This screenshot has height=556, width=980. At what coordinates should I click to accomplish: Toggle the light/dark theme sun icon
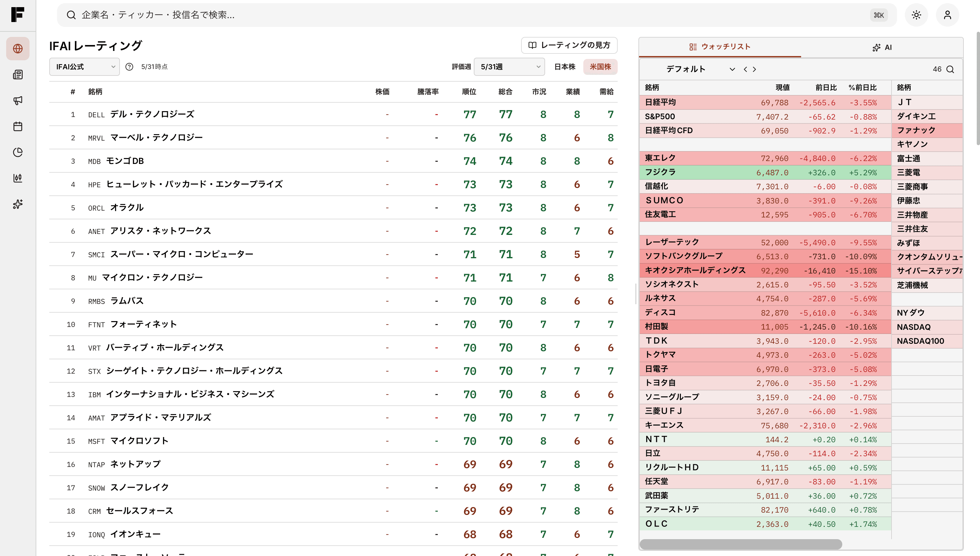(x=916, y=15)
